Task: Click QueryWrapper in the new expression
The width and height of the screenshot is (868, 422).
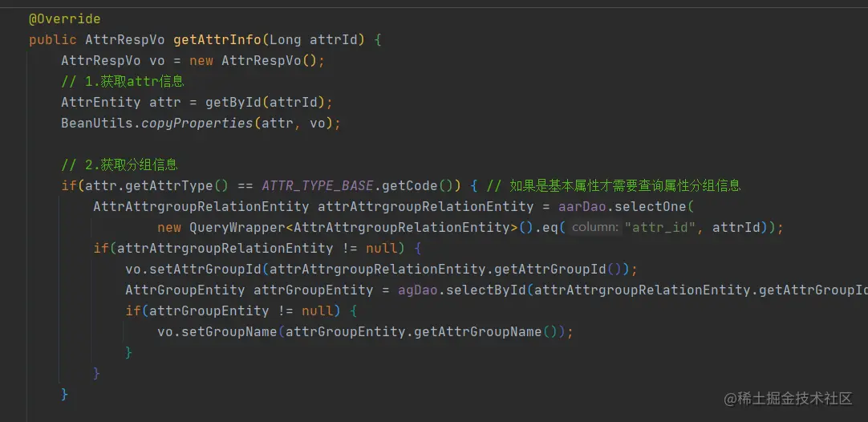Action: click(x=237, y=228)
